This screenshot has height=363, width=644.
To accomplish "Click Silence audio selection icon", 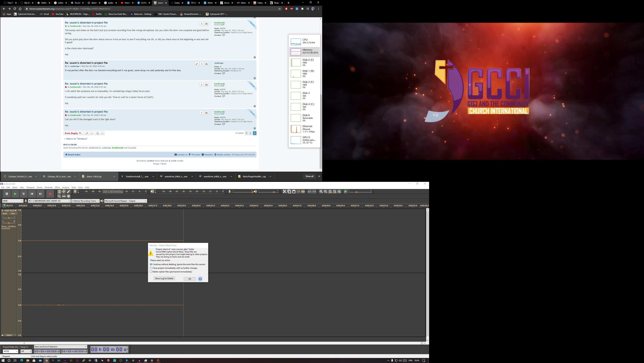I will 303,192.
